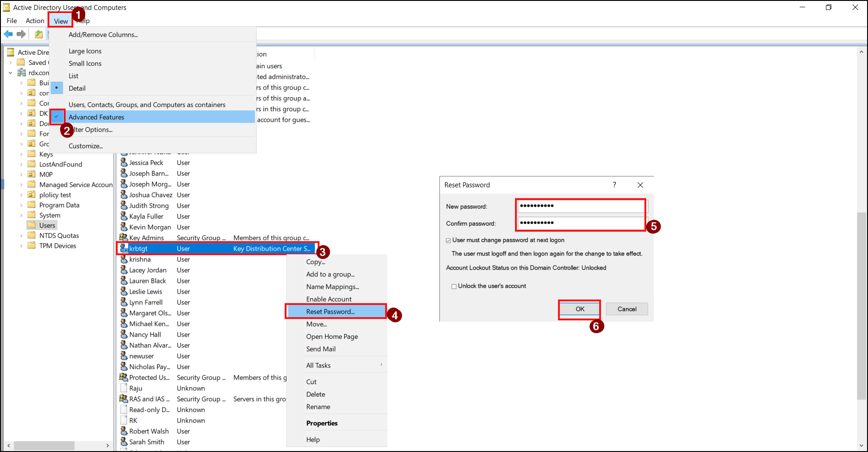868x452 pixels.
Task: Enable User must change password at next logon
Action: point(448,240)
